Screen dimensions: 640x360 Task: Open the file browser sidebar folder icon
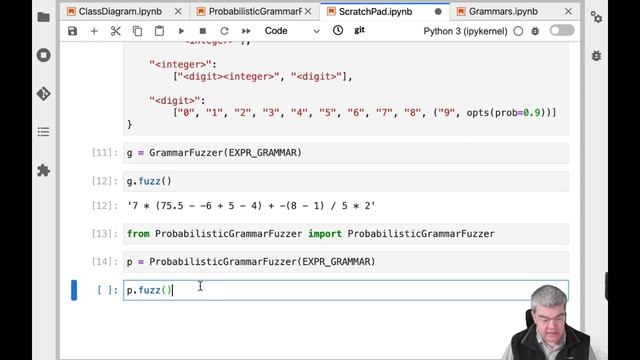click(43, 17)
